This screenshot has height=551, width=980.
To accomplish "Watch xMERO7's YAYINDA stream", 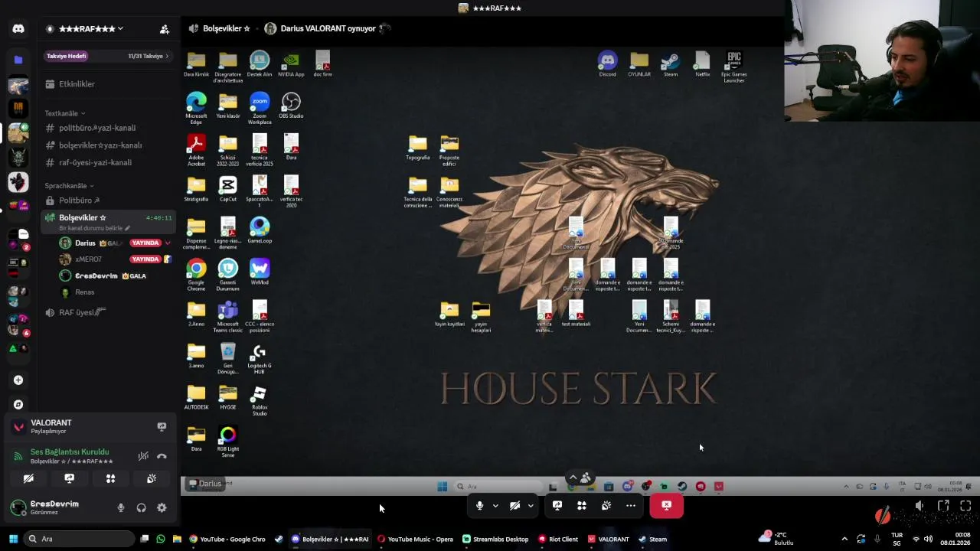I will click(145, 259).
